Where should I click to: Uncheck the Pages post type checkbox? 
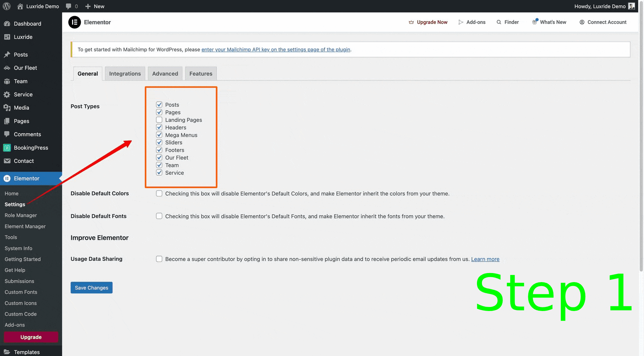pyautogui.click(x=159, y=112)
